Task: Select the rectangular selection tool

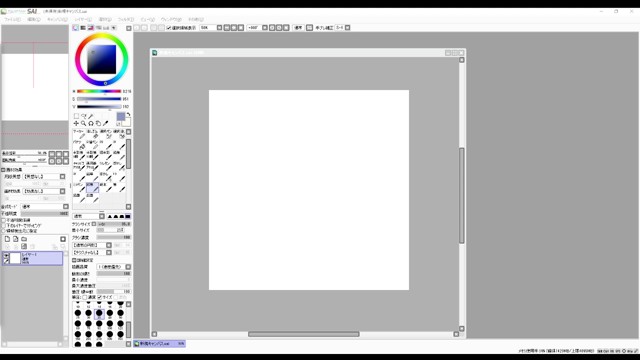Action: click(x=76, y=116)
